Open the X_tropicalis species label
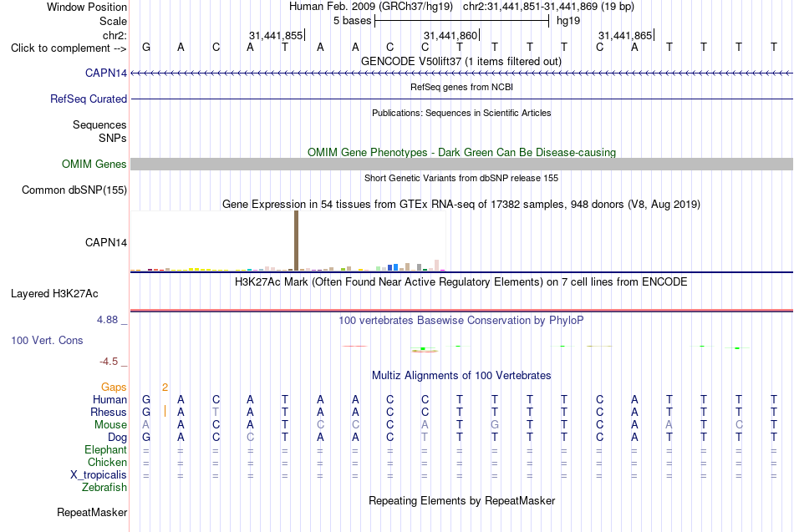The height and width of the screenshot is (532, 794). [99, 475]
